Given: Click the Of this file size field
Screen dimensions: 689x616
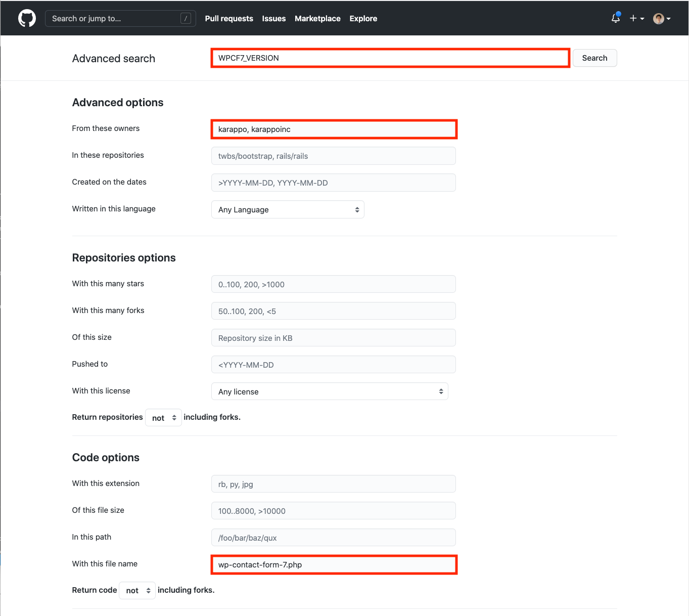Looking at the screenshot, I should coord(334,511).
